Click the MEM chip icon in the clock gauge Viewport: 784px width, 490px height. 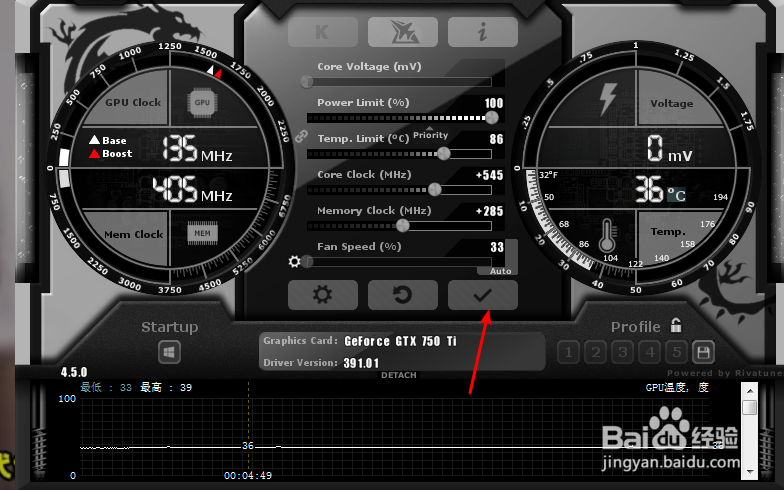click(x=202, y=233)
